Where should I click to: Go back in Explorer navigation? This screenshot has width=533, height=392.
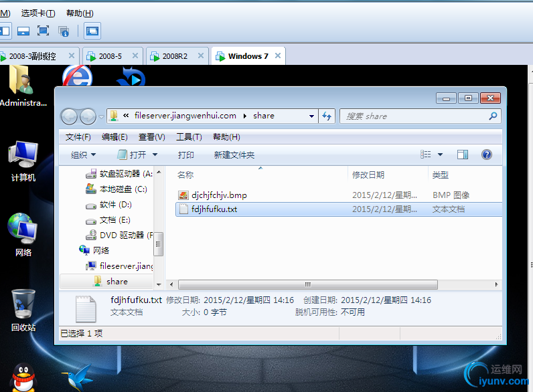coord(69,116)
